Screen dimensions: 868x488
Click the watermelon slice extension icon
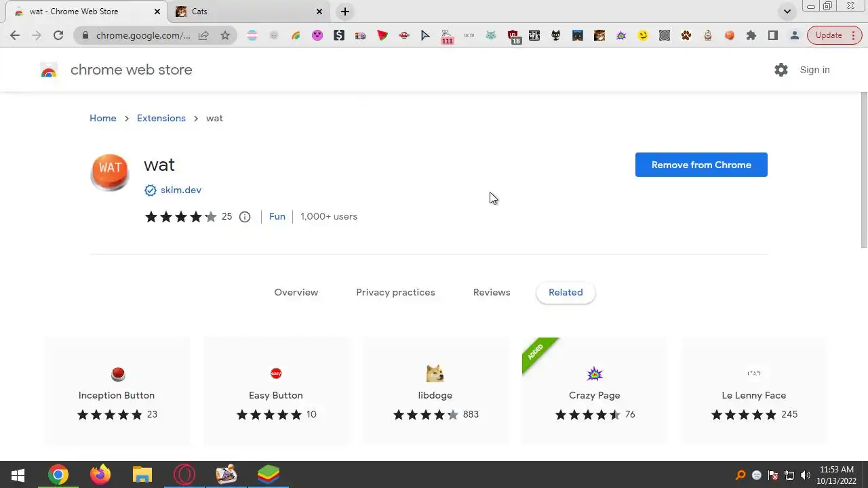pyautogui.click(x=382, y=35)
